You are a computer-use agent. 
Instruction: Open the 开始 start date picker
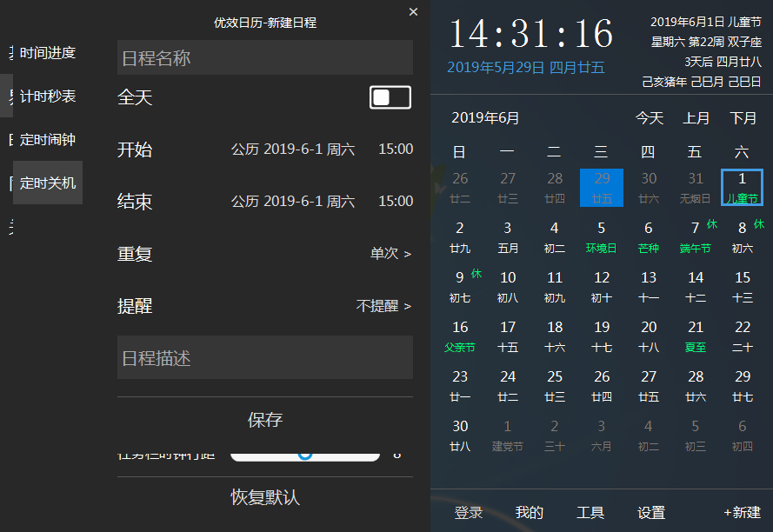[293, 150]
